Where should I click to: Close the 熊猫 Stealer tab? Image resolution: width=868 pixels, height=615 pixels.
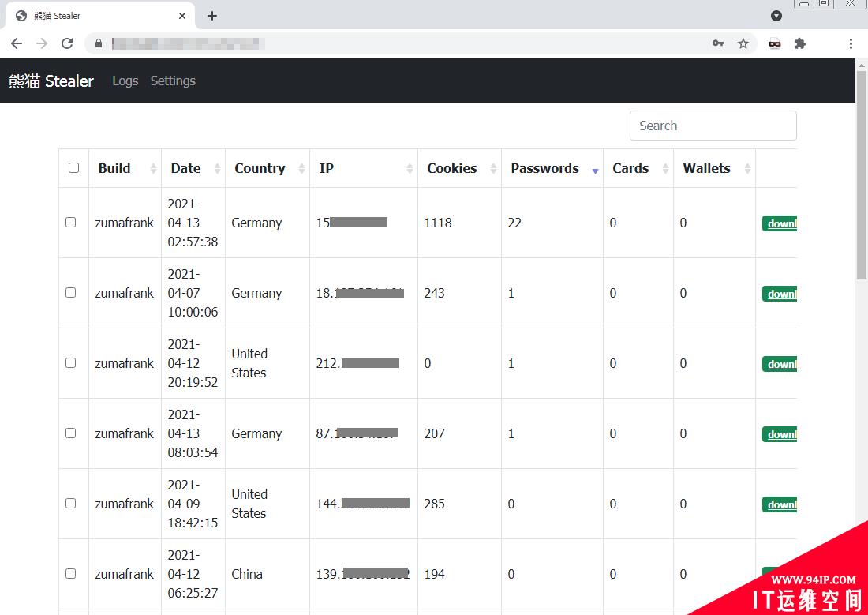click(x=182, y=16)
